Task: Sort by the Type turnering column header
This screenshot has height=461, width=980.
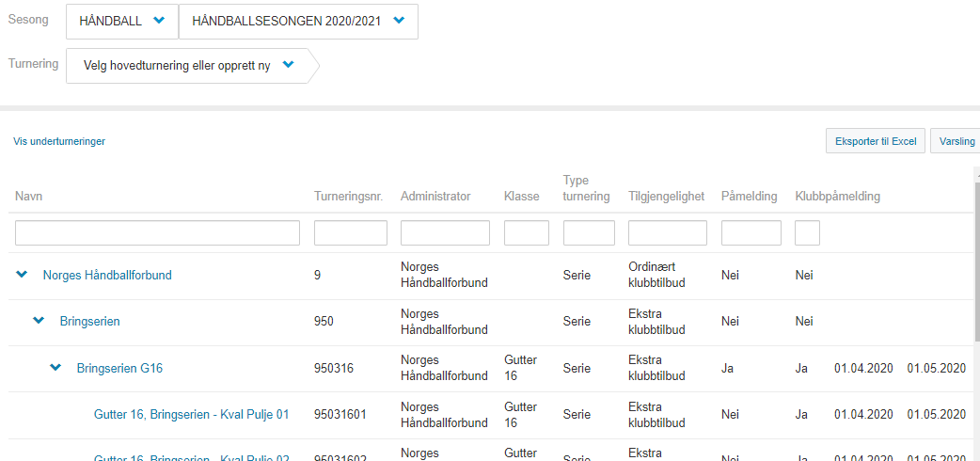Action: click(586, 187)
